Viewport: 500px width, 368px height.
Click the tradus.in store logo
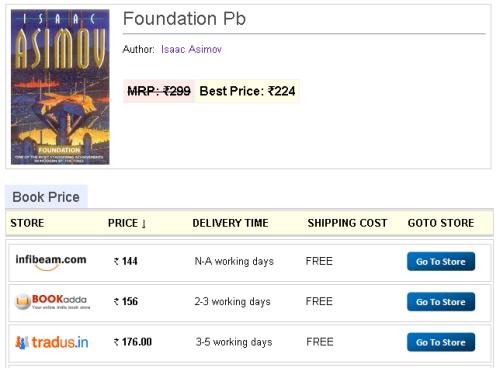[x=52, y=342]
